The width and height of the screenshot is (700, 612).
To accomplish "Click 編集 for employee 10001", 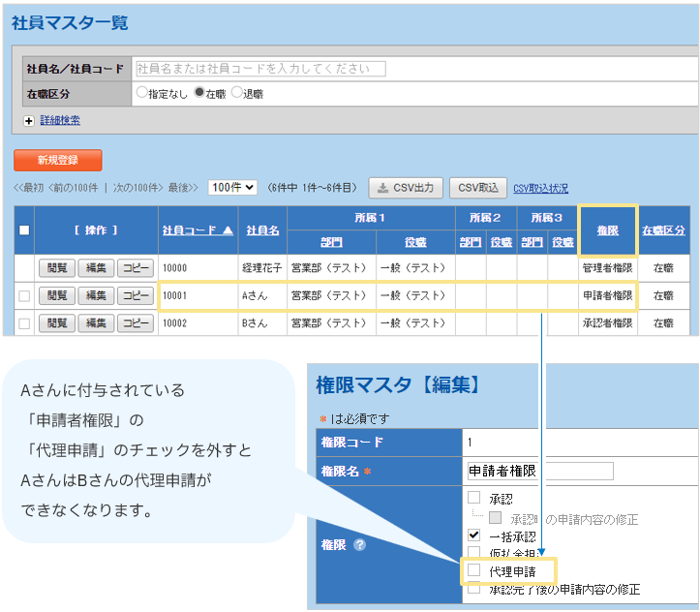I will (x=94, y=295).
